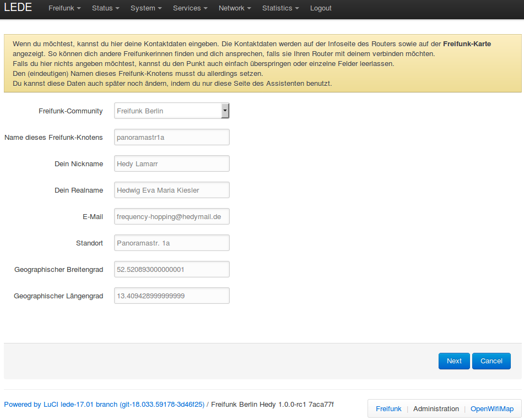Click the Geographischer Breitengrad field
Viewport: 524px width, 420px height.
[171, 269]
